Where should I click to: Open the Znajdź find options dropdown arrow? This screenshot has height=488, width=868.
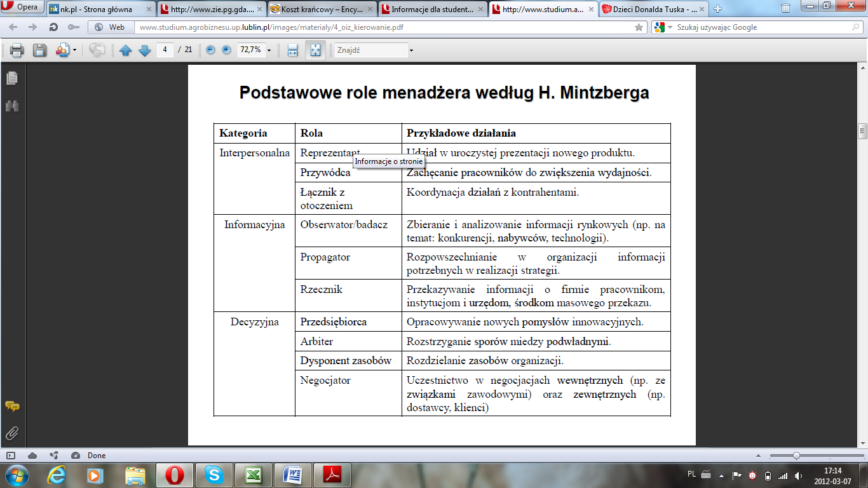pos(411,50)
